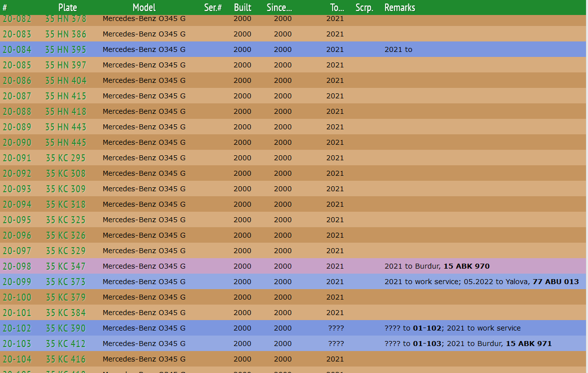Open plate 35 KC 373 link
The width and height of the screenshot is (588, 373).
coord(66,282)
